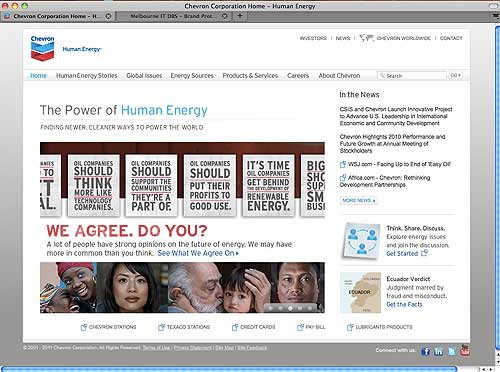The height and width of the screenshot is (372, 500).
Task: Open Chevron Stations link
Action: tap(112, 327)
